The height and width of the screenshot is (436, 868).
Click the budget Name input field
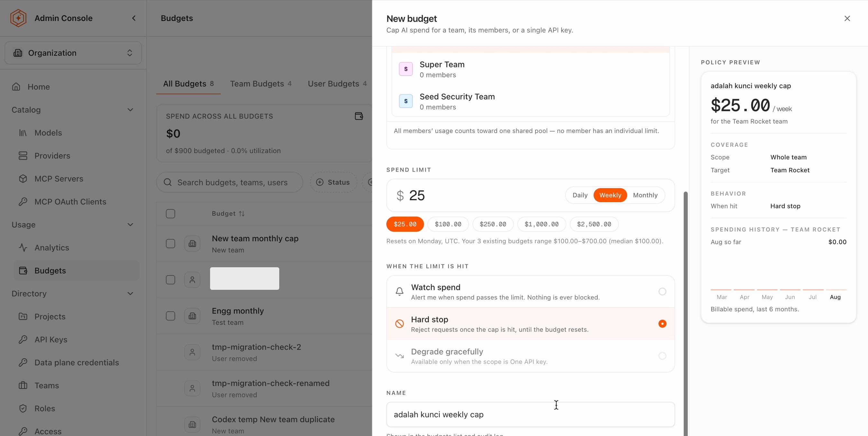tap(531, 414)
